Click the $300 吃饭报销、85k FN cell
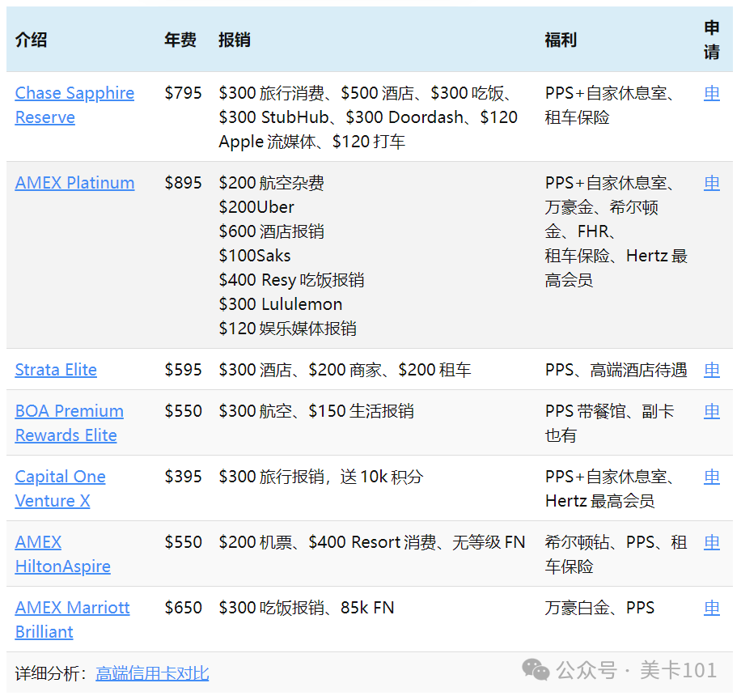The width and height of the screenshot is (741, 700). (x=307, y=608)
